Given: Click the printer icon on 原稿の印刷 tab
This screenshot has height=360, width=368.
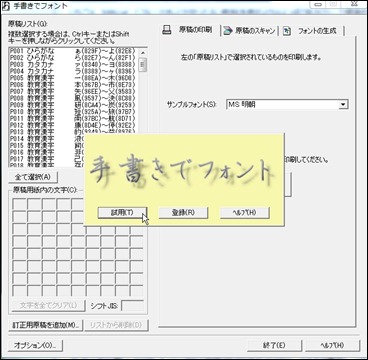Looking at the screenshot, I should pyautogui.click(x=167, y=30).
